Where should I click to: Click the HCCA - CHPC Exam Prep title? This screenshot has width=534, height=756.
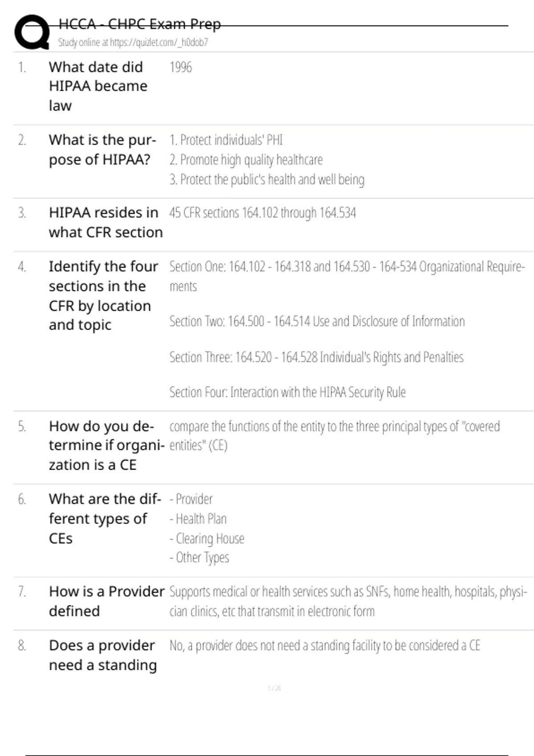click(139, 24)
